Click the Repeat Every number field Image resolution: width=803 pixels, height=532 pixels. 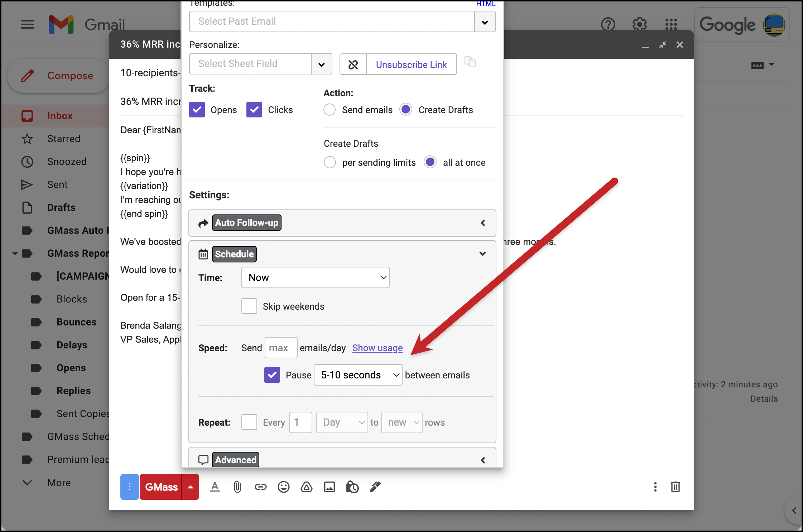pyautogui.click(x=300, y=422)
